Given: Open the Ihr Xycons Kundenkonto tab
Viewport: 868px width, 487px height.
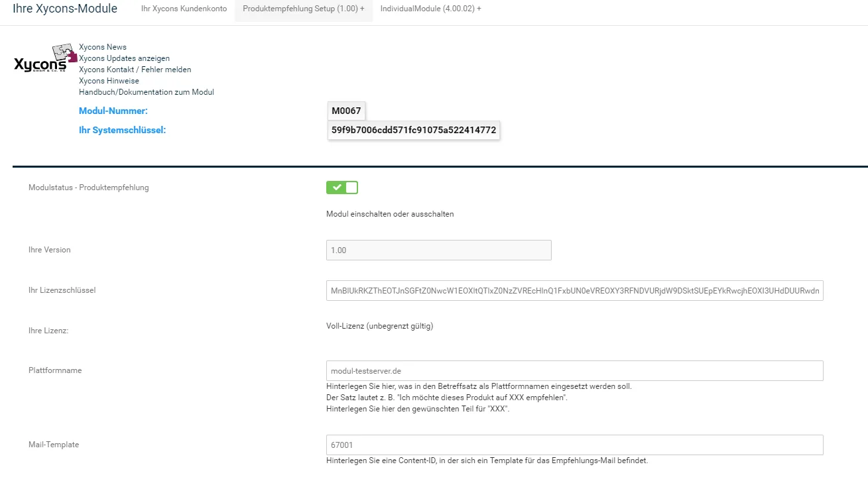Looking at the screenshot, I should click(184, 9).
